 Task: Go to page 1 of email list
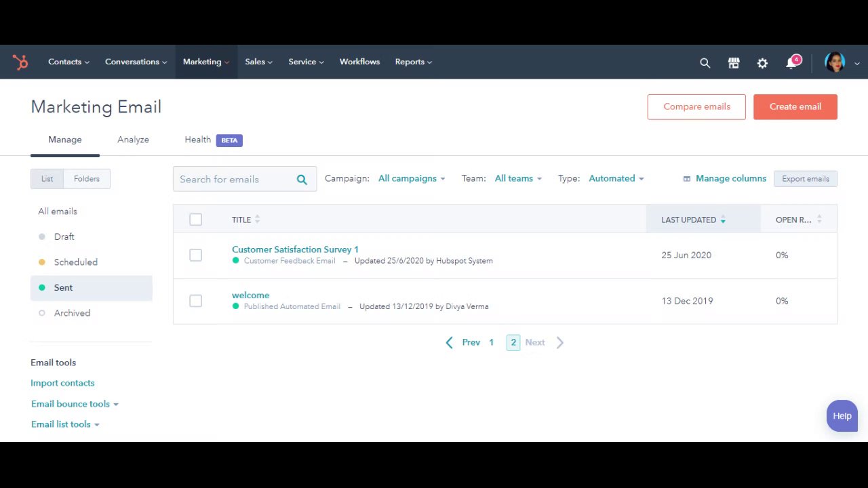click(492, 343)
